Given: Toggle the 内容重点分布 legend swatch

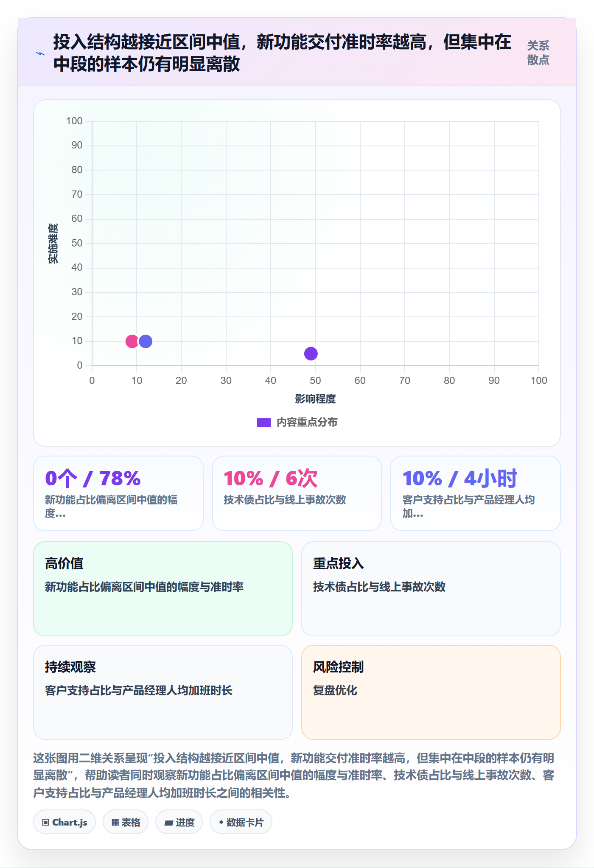Looking at the screenshot, I should click(x=264, y=423).
